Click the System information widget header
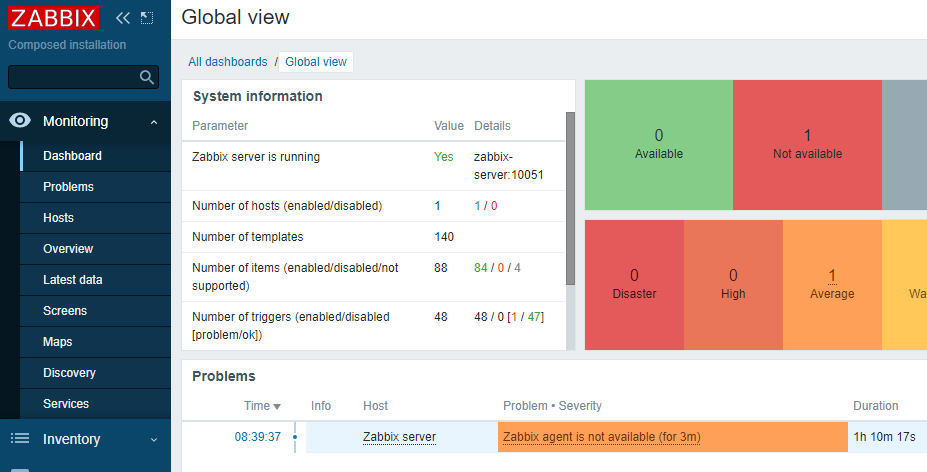 (x=258, y=96)
